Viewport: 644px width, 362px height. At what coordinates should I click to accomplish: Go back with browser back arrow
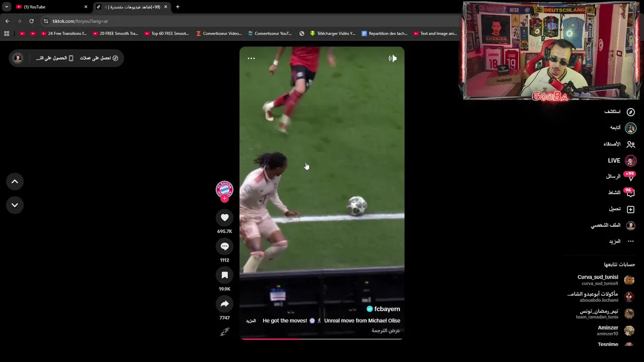click(x=7, y=21)
